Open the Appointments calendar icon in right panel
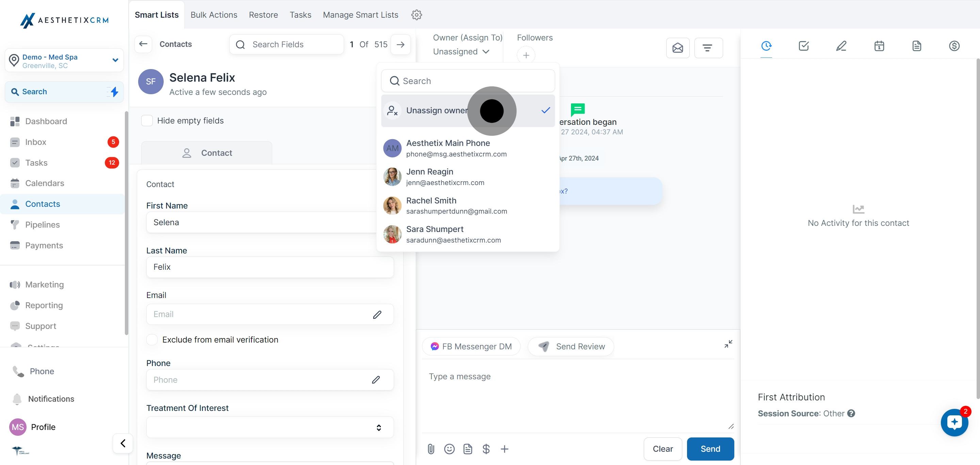980x465 pixels. [879, 46]
